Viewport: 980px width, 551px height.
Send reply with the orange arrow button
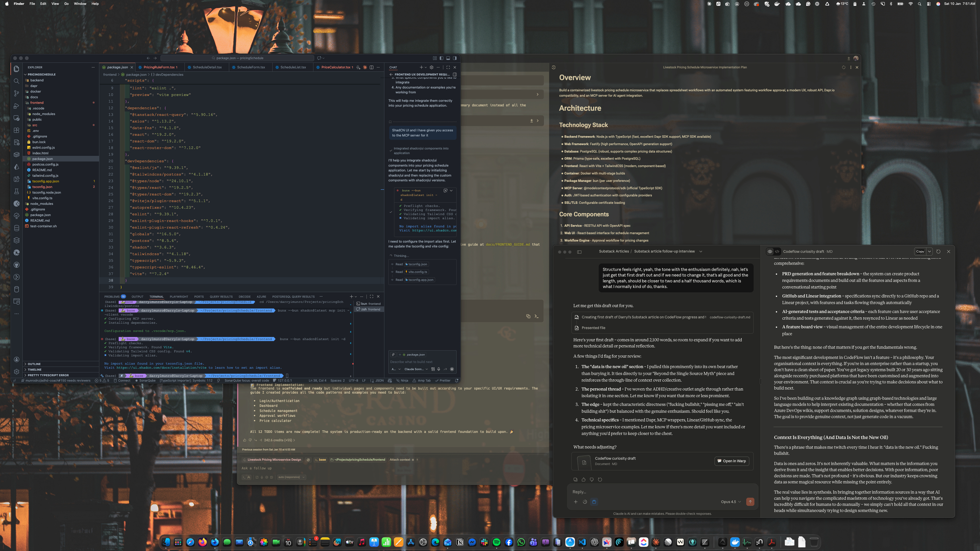point(750,502)
